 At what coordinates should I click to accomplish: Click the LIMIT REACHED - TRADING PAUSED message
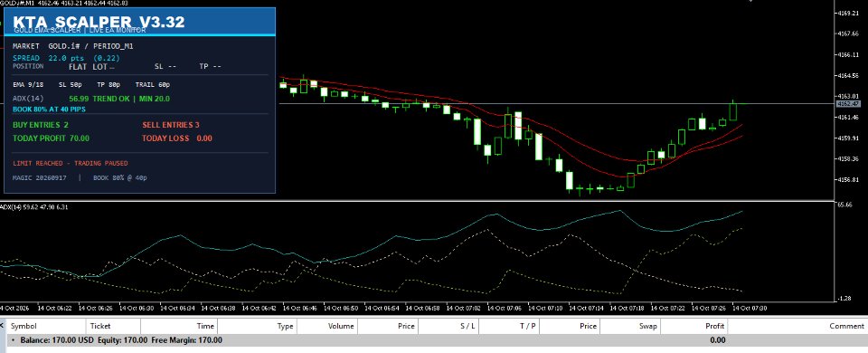point(71,164)
